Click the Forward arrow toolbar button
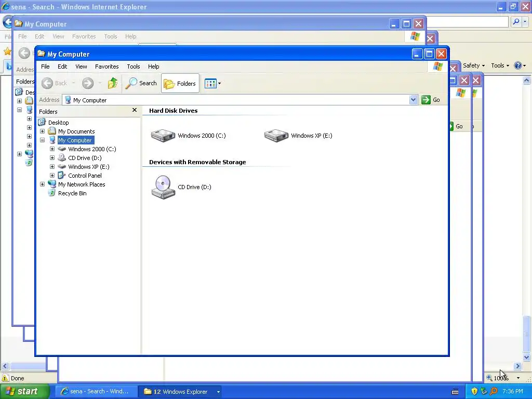Image resolution: width=532 pixels, height=399 pixels. [88, 83]
